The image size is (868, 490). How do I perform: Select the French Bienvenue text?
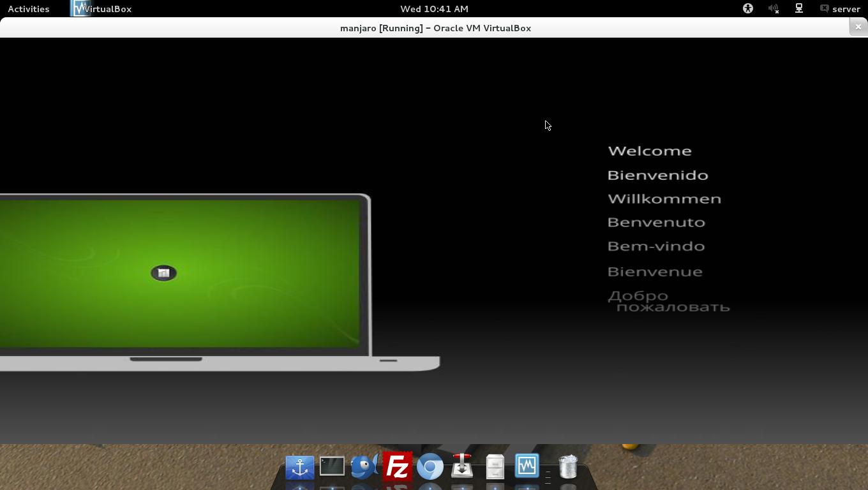tap(655, 271)
